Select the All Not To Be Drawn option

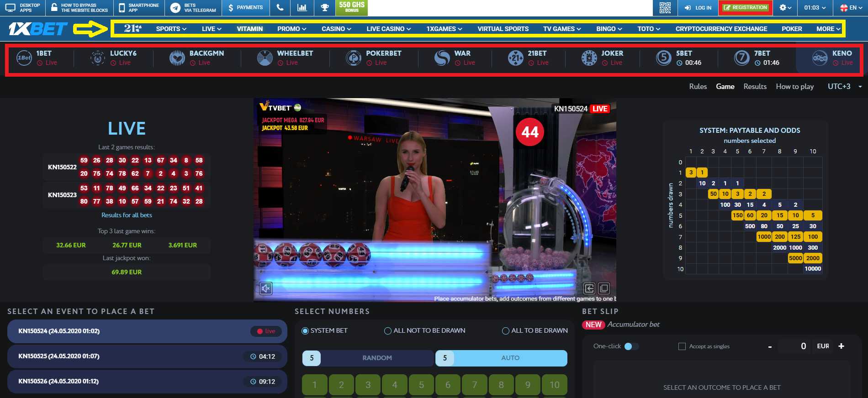388,331
